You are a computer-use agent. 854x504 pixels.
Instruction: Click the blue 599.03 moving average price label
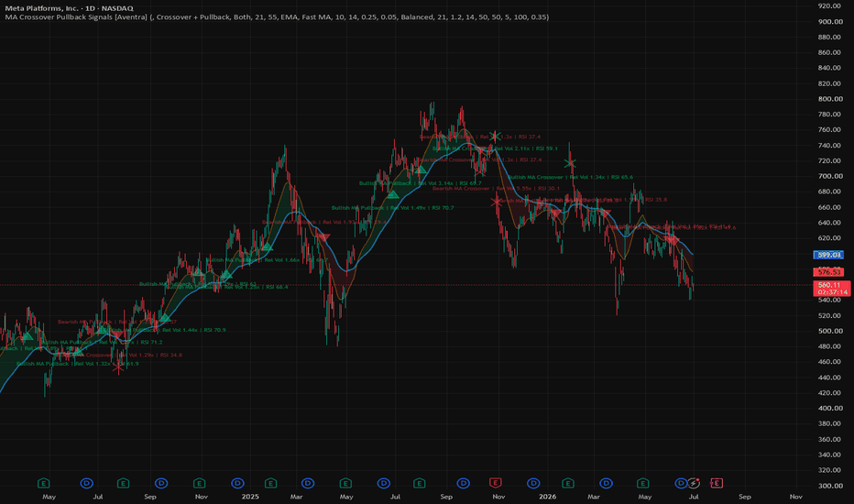[x=827, y=255]
